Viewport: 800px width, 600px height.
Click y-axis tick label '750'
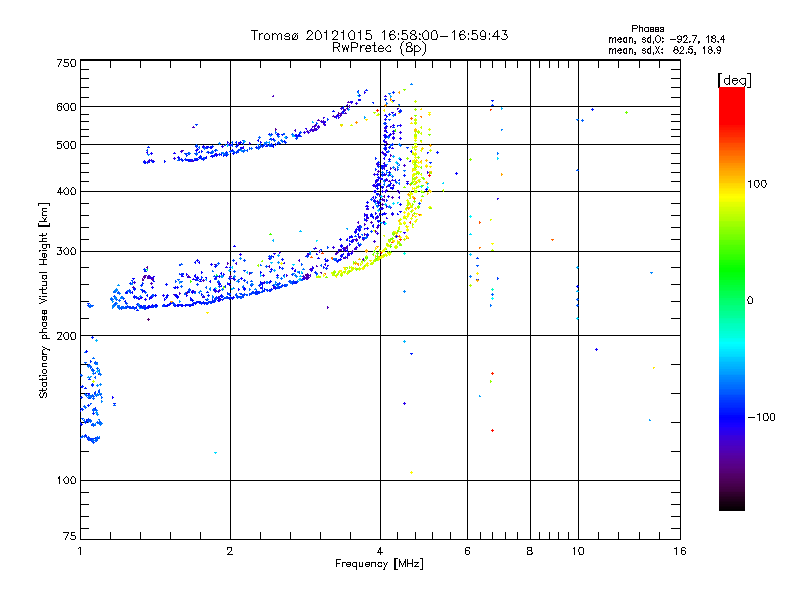[67, 63]
